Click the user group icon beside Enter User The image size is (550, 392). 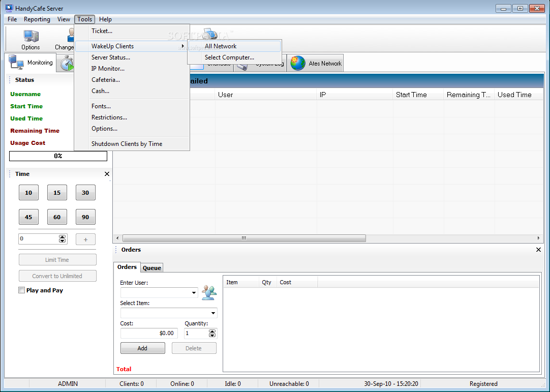209,292
